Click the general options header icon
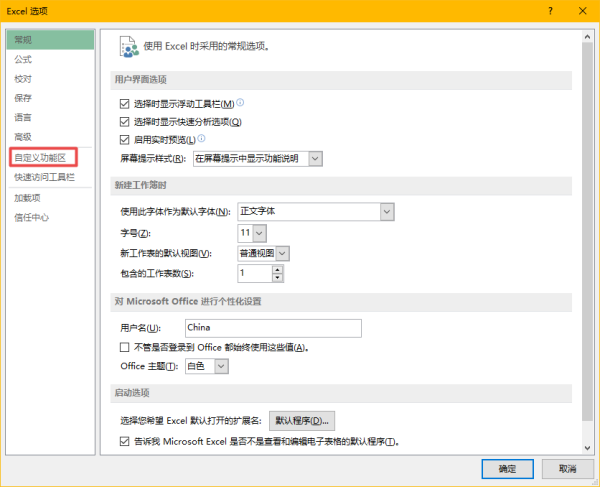600x487 pixels. (129, 47)
